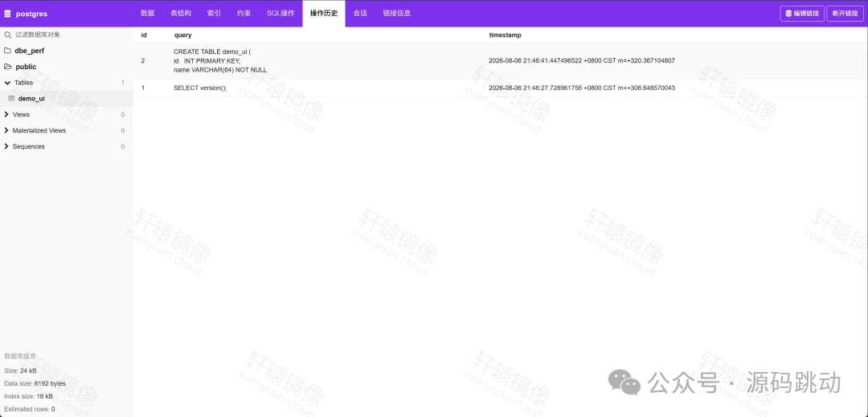This screenshot has width=868, height=417.
Task: Click the Estimated rows: 0 entry
Action: click(30, 409)
